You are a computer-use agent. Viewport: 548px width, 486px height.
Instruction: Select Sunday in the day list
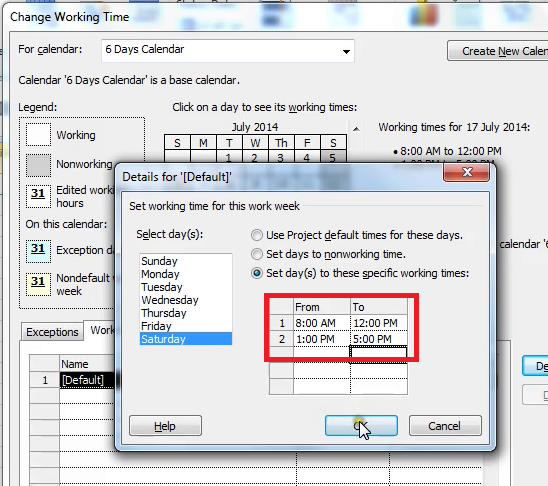coord(186,261)
